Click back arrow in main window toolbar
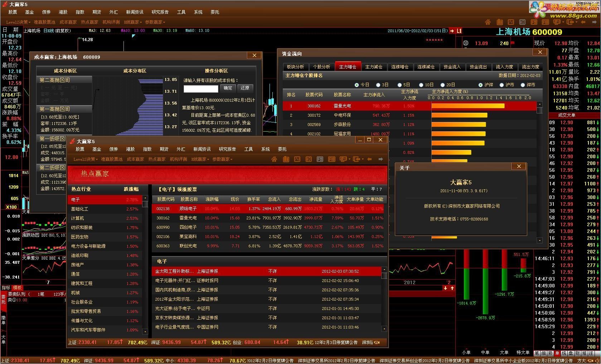601x364 pixels. point(583,22)
